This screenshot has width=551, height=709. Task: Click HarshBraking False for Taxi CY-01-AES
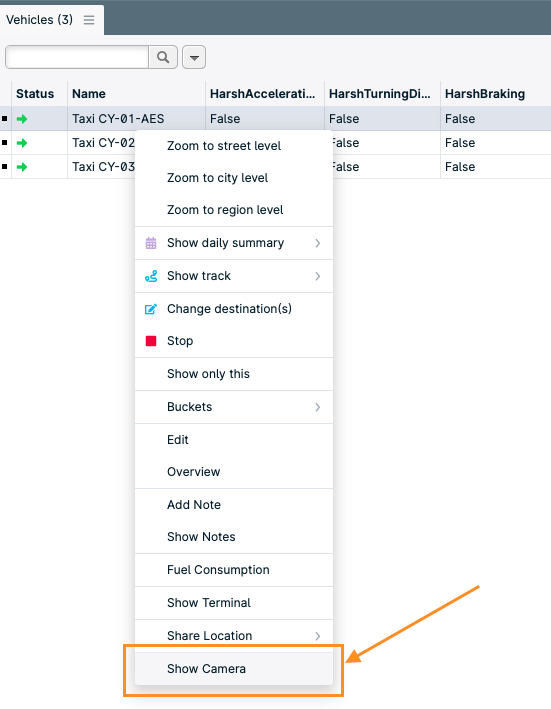tap(496, 119)
